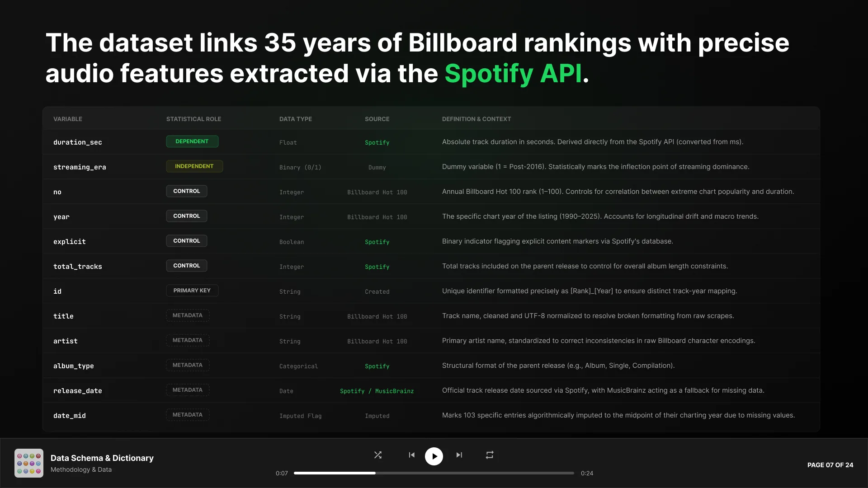Click the VARIABLE column header
The width and height of the screenshot is (868, 488).
point(68,119)
